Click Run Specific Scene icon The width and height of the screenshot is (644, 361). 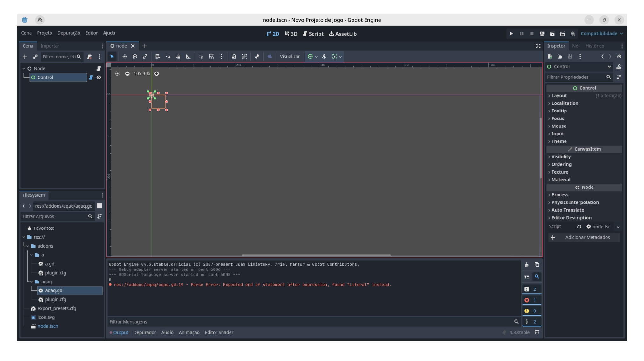click(562, 34)
